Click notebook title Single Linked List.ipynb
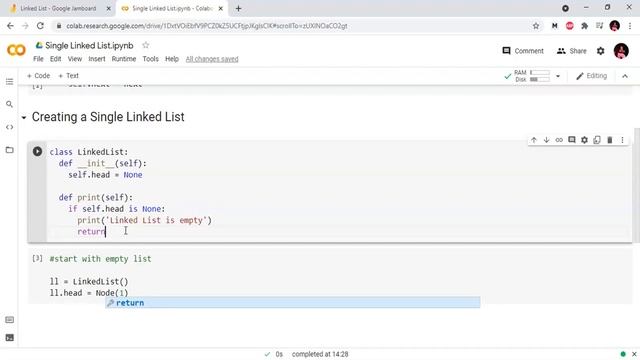 [89, 45]
